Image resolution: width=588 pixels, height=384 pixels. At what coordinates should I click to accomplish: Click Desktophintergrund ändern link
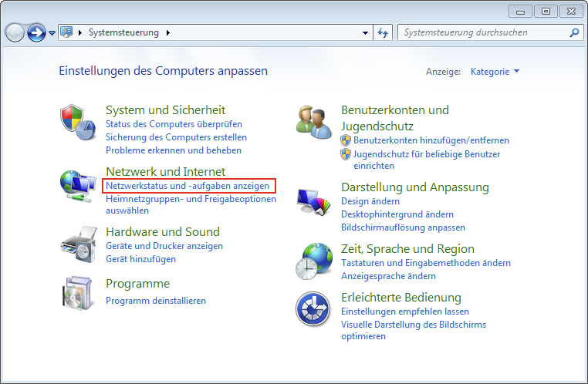coord(397,214)
